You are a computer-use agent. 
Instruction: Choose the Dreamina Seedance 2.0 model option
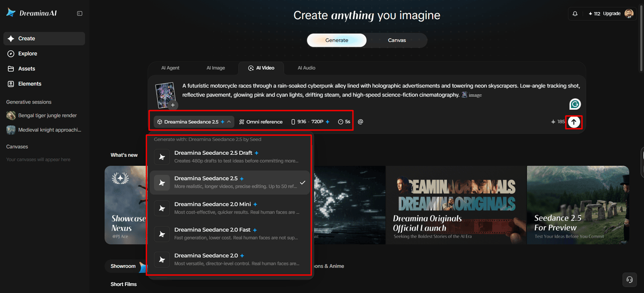coord(230,259)
